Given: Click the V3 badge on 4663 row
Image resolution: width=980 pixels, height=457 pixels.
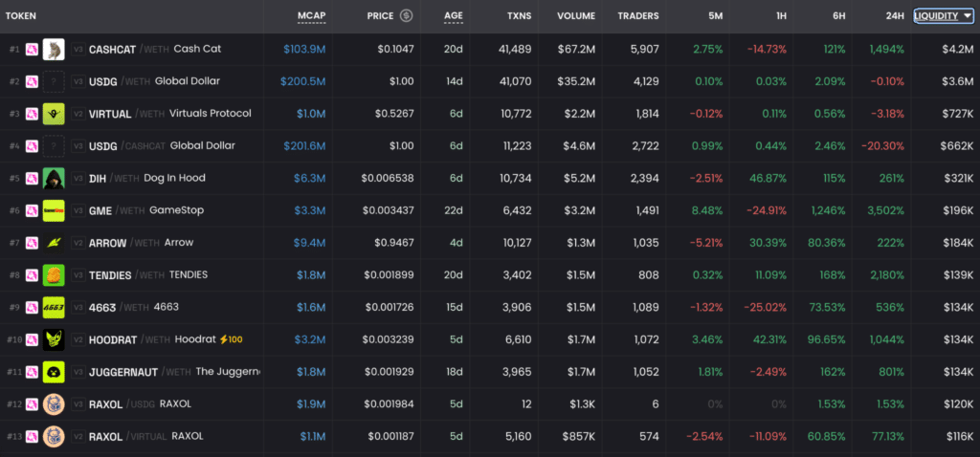Looking at the screenshot, I should [x=78, y=307].
